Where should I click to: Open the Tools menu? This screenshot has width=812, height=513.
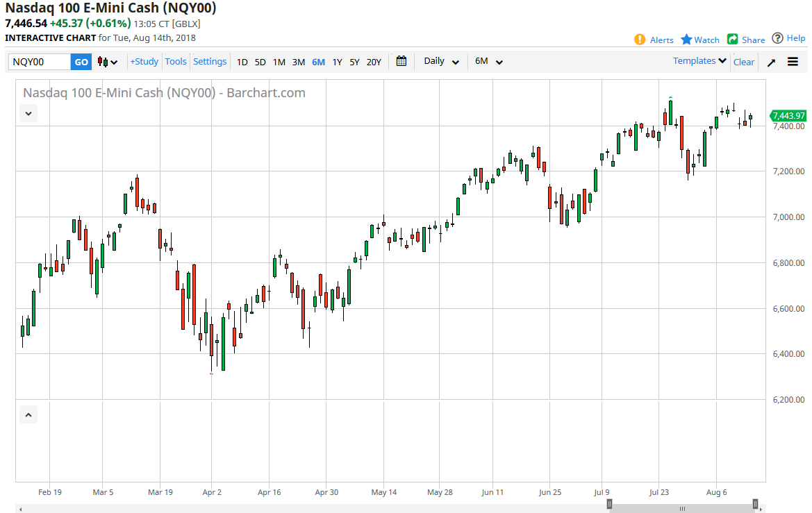coord(176,62)
